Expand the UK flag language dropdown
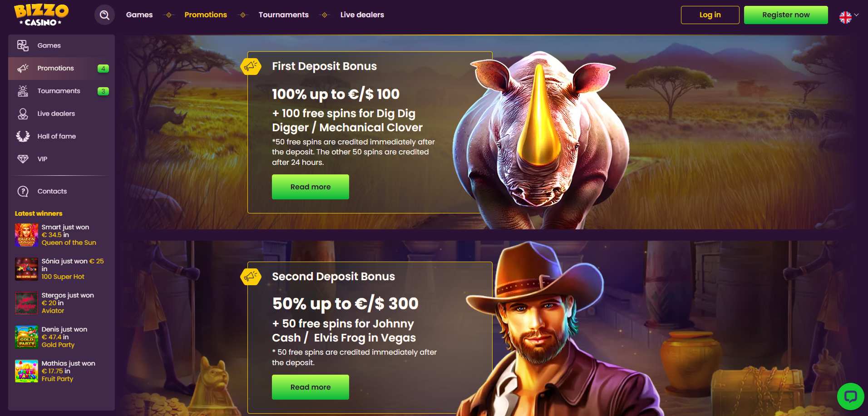This screenshot has height=416, width=868. pos(849,17)
